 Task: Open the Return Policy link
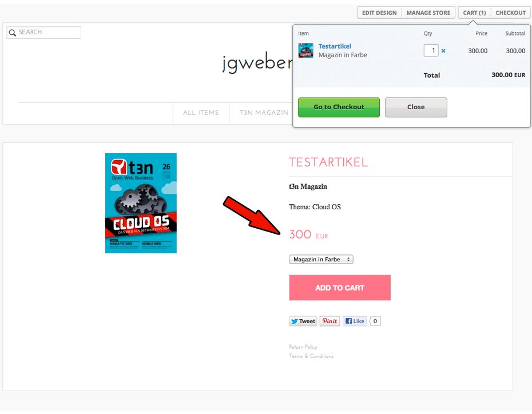(303, 347)
